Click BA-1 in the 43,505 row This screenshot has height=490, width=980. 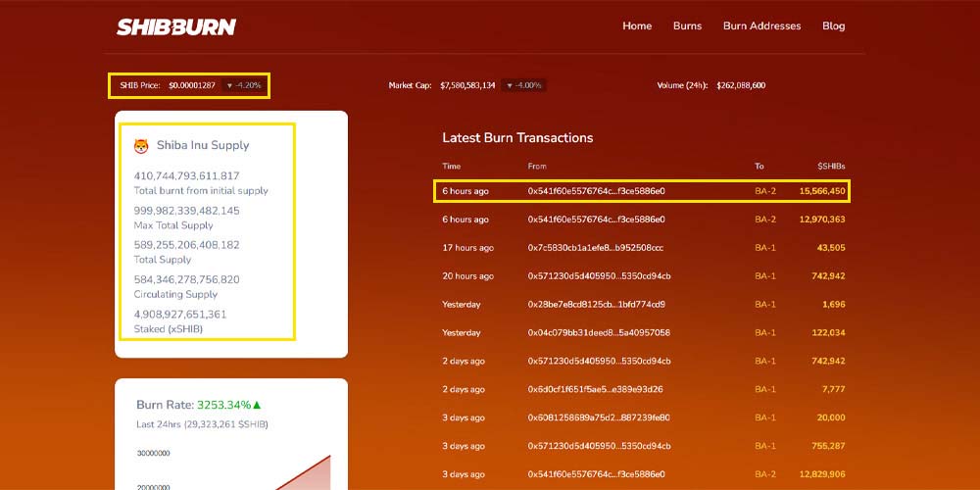765,248
